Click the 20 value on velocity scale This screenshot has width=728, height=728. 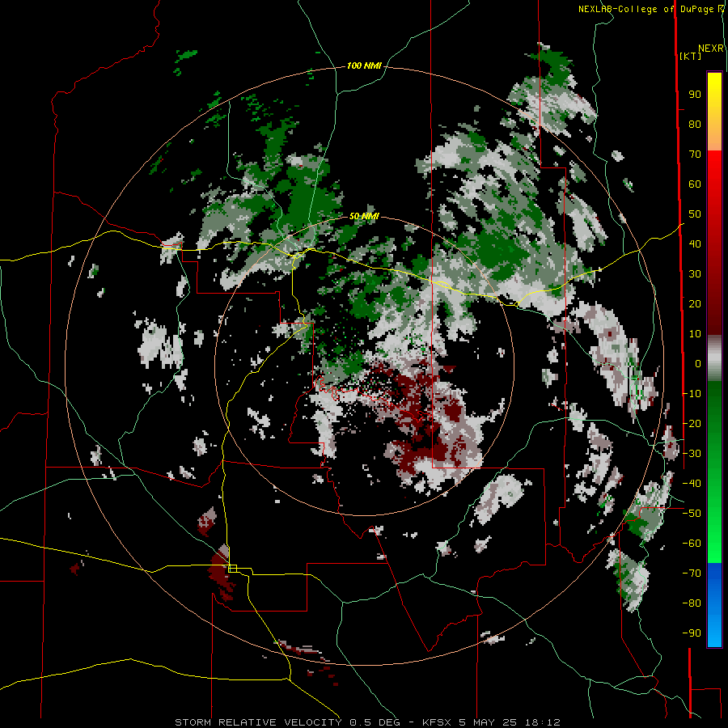[x=695, y=303]
